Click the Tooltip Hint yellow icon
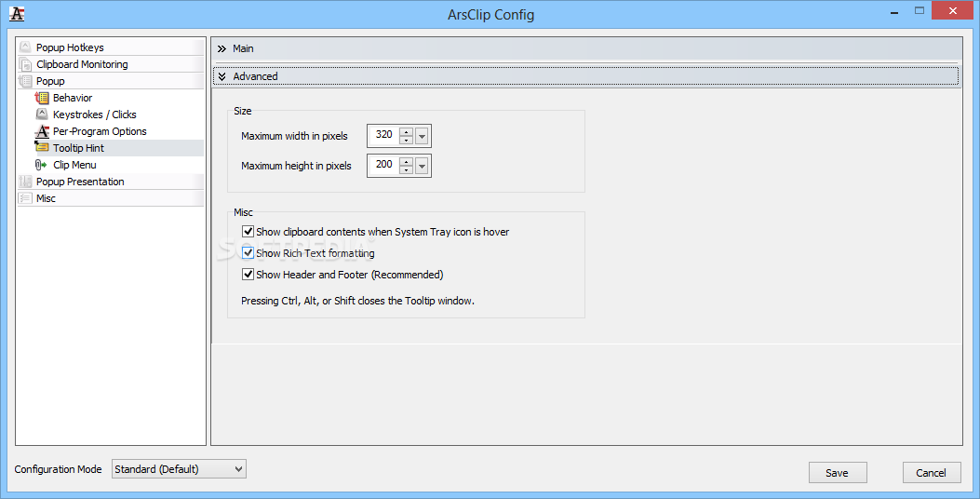Image resolution: width=980 pixels, height=499 pixels. [x=42, y=148]
